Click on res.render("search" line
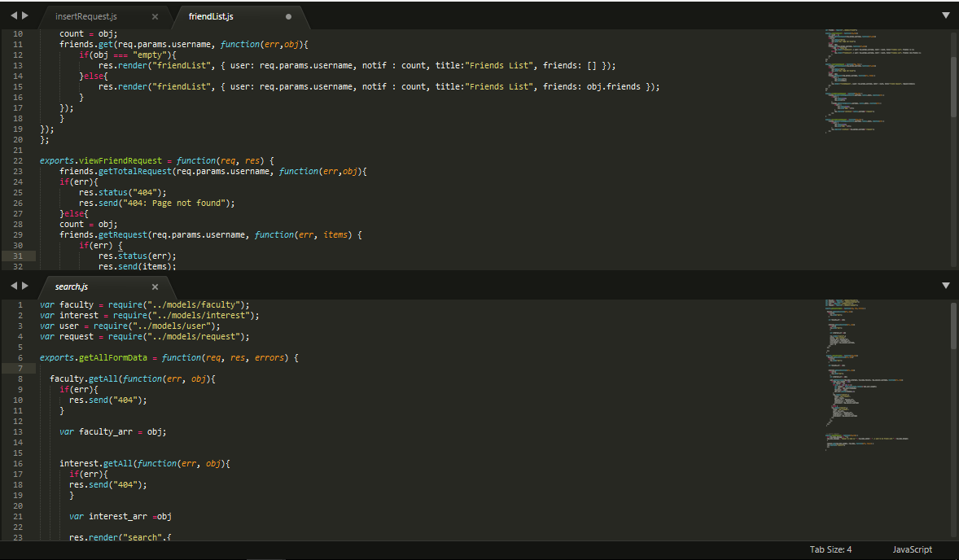 (x=120, y=537)
